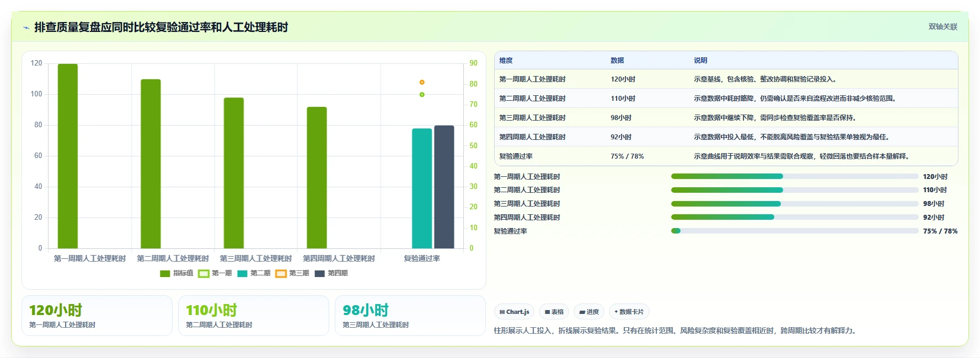
Task: Toggle the 第四期 legend item
Action: (331, 273)
